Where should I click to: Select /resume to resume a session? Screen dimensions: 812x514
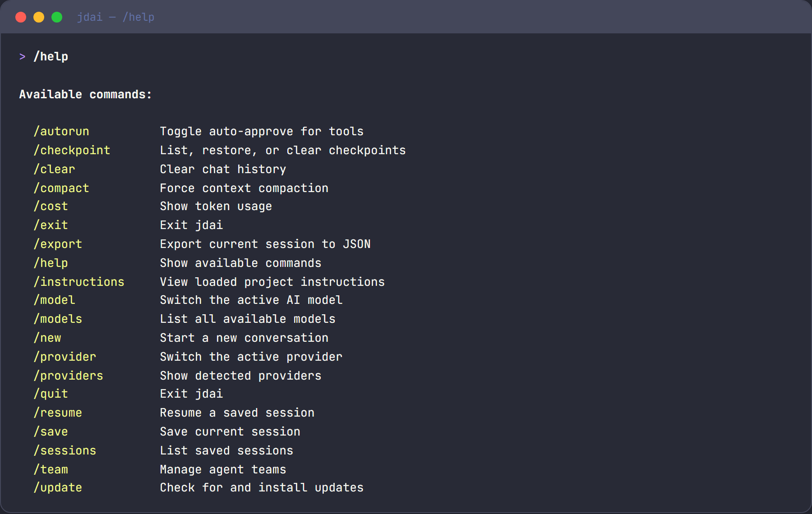tap(58, 413)
